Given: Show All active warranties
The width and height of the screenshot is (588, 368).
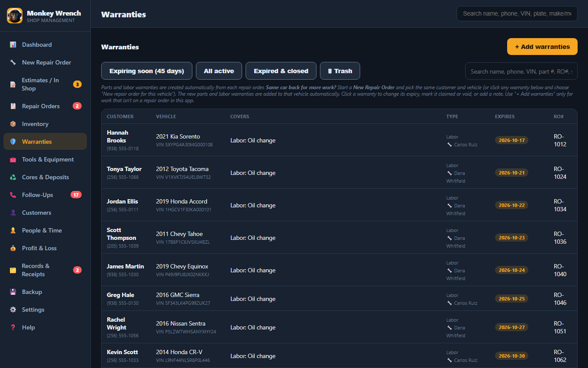Looking at the screenshot, I should [219, 71].
